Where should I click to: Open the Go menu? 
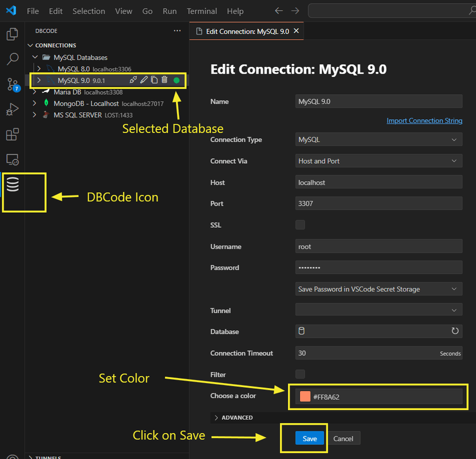tap(147, 11)
